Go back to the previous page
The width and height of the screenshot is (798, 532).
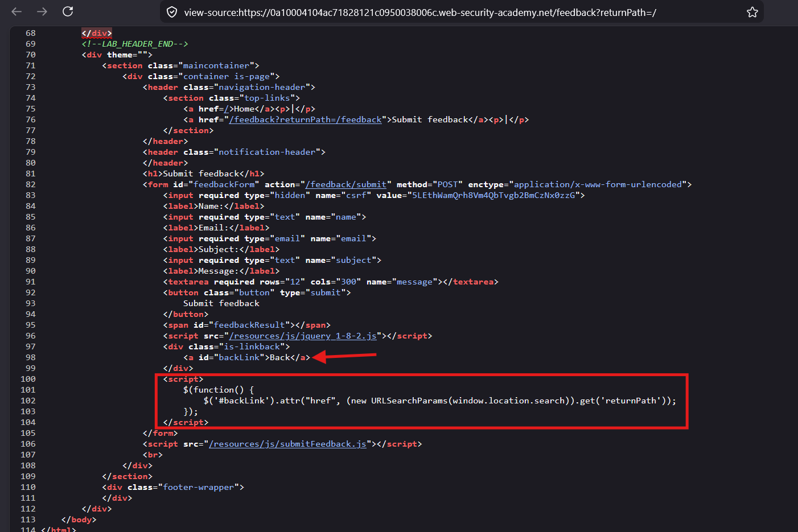point(17,11)
